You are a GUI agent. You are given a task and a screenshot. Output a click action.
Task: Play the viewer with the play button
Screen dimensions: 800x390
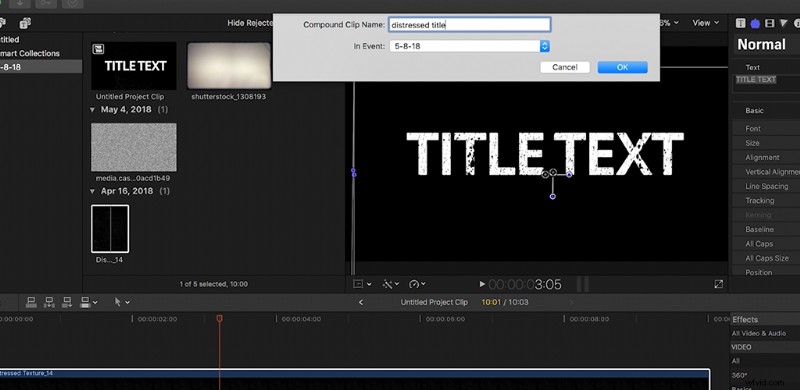click(x=482, y=284)
